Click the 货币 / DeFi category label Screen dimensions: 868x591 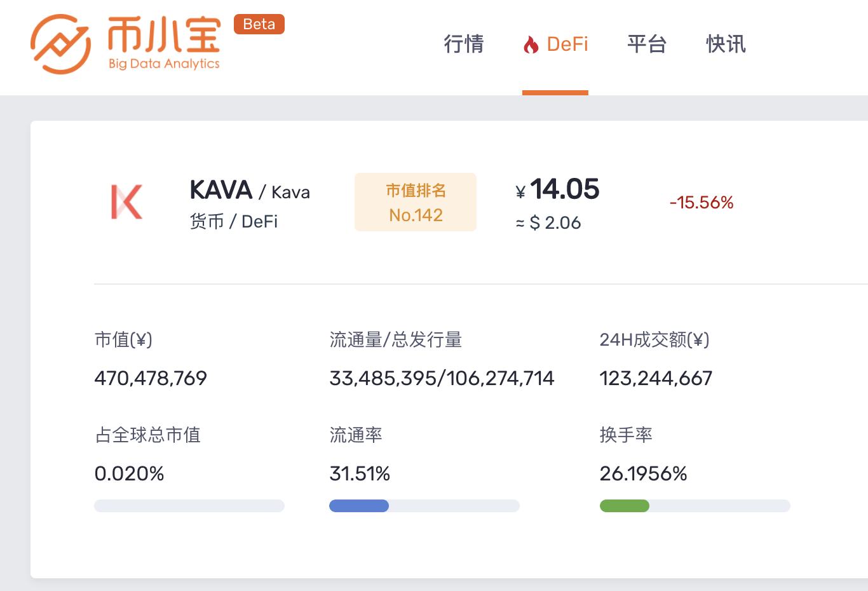[x=234, y=221]
